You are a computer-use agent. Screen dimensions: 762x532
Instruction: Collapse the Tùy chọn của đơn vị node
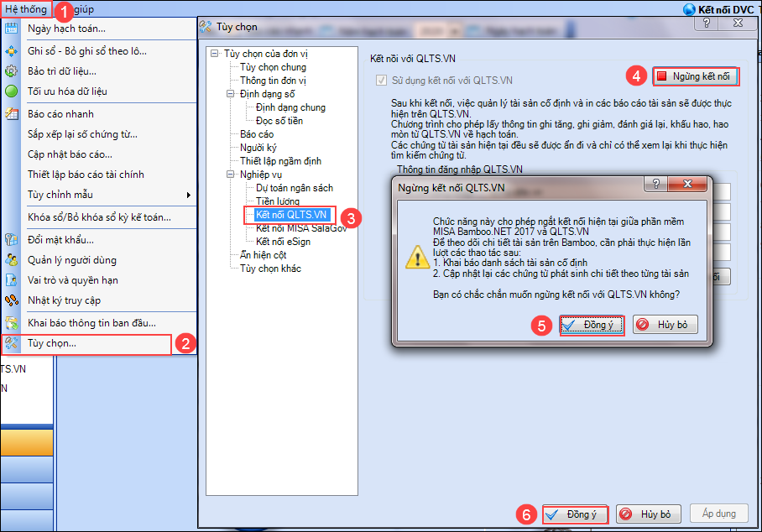tap(214, 54)
